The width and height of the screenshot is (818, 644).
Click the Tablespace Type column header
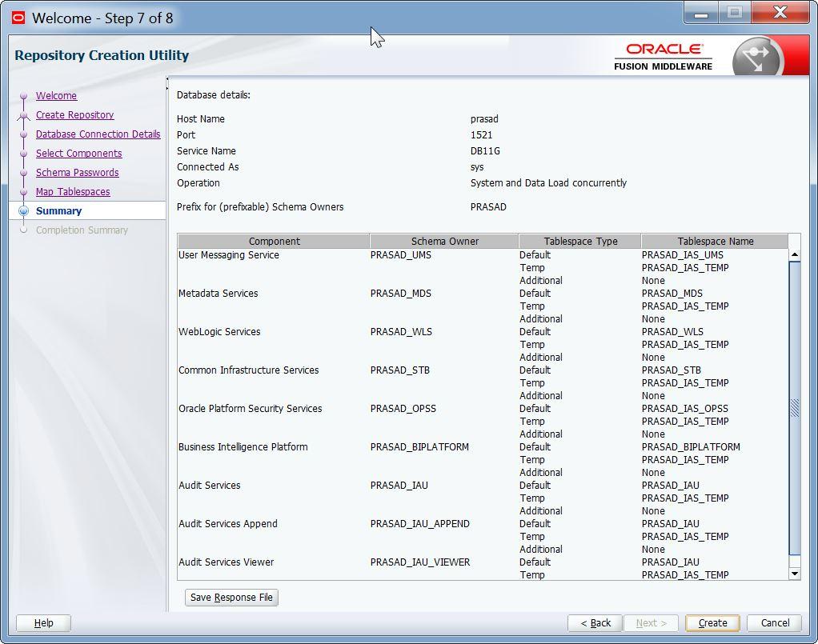point(580,242)
